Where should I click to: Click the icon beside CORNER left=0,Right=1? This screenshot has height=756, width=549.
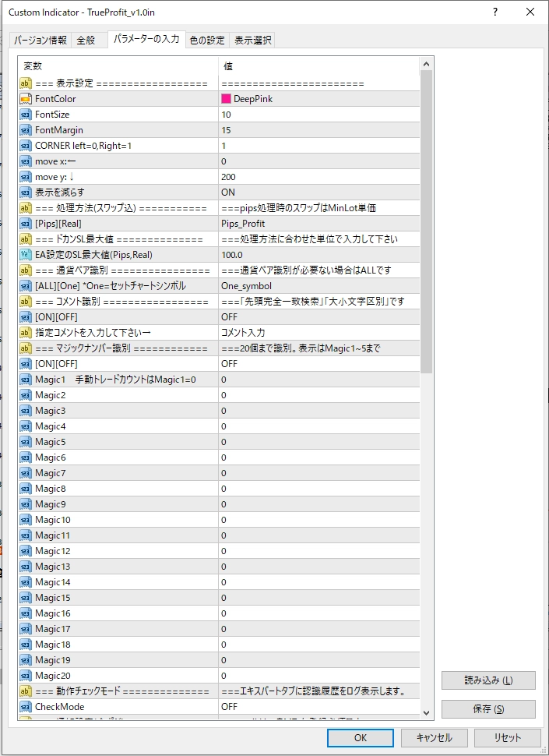point(26,146)
